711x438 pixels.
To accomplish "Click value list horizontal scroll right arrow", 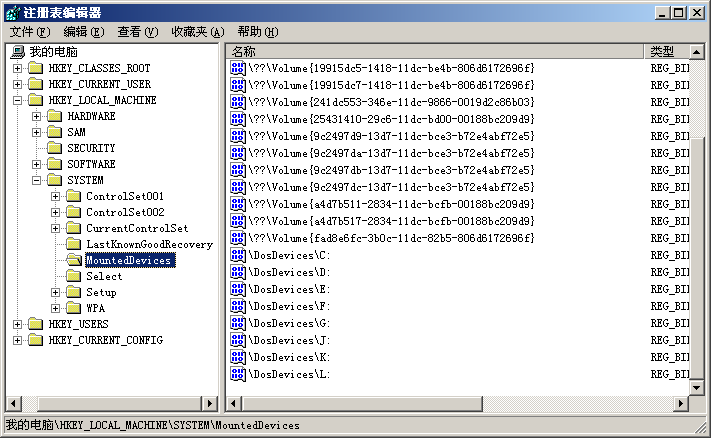I will 681,403.
